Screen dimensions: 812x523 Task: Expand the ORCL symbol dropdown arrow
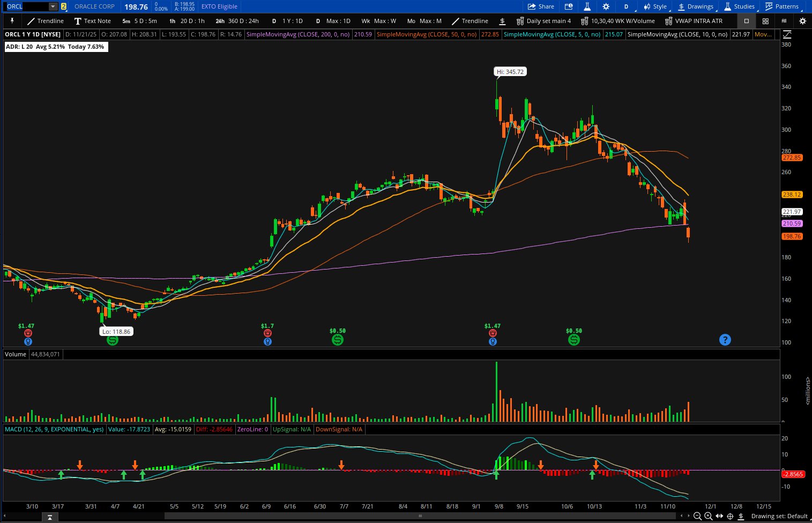tap(53, 6)
